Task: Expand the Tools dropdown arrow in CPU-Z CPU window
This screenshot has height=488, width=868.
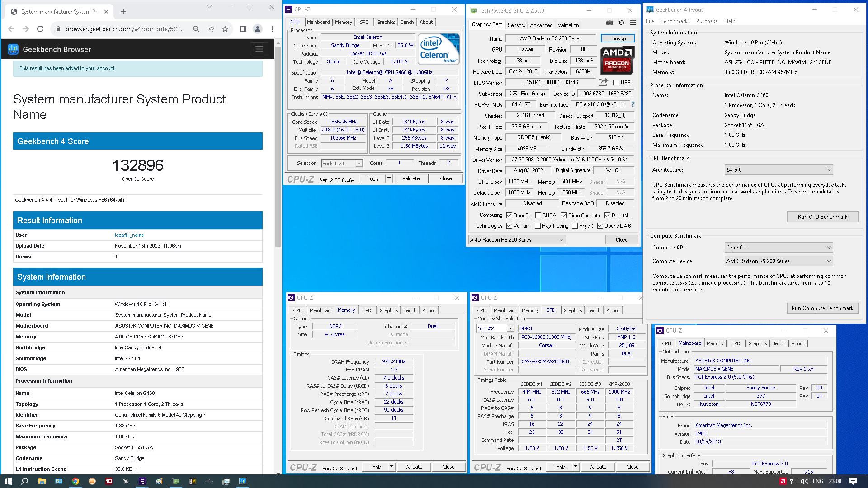Action: pyautogui.click(x=389, y=178)
